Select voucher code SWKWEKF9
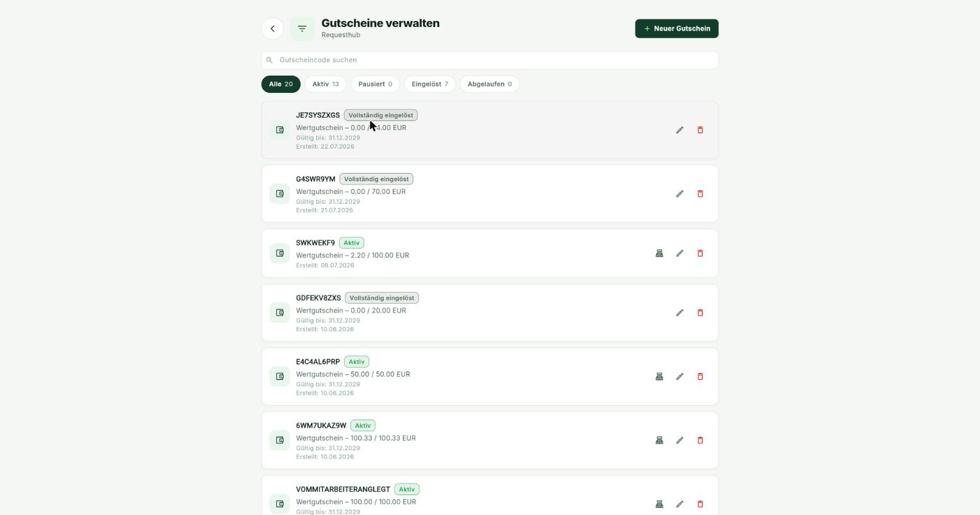The height and width of the screenshot is (515, 980). [x=315, y=243]
